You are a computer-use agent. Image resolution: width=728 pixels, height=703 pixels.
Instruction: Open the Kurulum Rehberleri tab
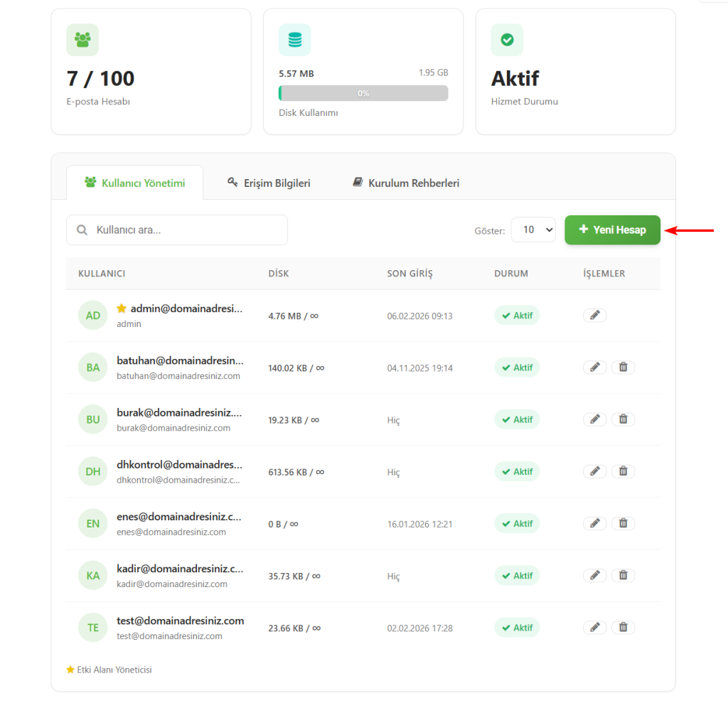click(x=406, y=183)
